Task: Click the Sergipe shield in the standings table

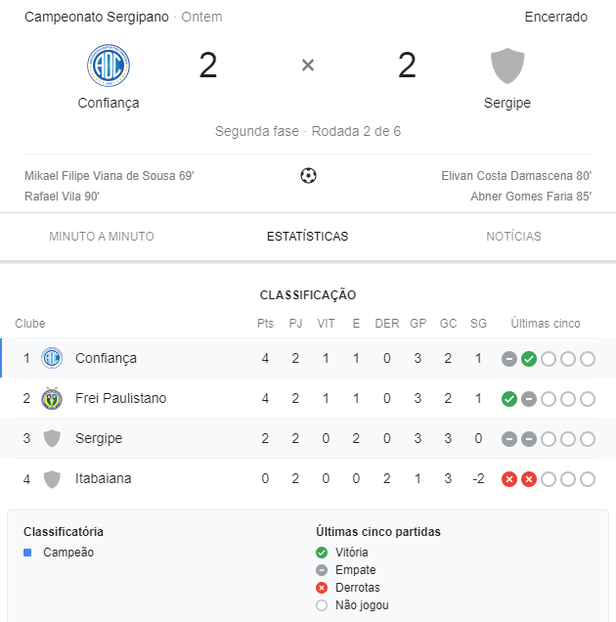Action: [x=52, y=439]
